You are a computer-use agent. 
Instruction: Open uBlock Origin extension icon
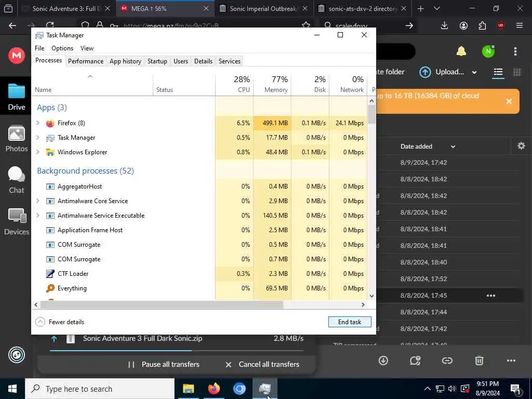pyautogui.click(x=501, y=25)
